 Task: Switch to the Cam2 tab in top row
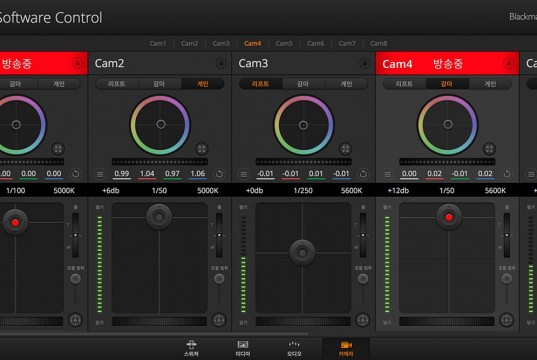coord(189,44)
